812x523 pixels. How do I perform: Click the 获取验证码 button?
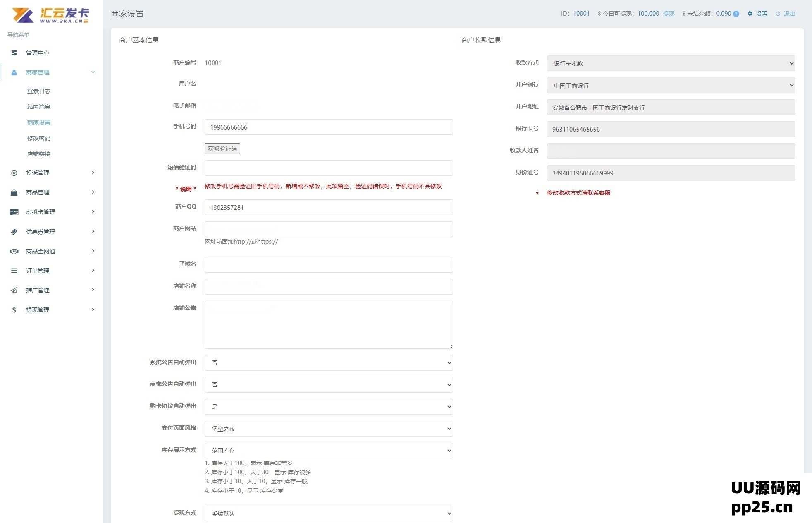(x=222, y=149)
